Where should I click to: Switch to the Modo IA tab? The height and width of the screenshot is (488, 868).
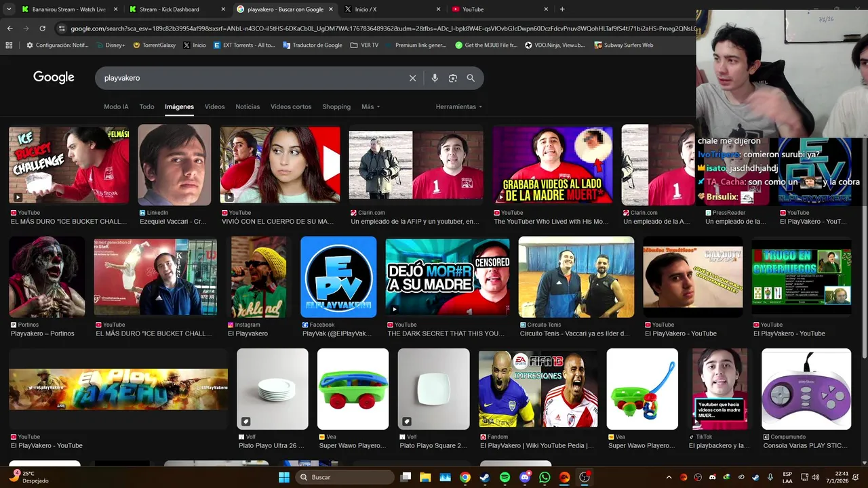[x=116, y=106]
